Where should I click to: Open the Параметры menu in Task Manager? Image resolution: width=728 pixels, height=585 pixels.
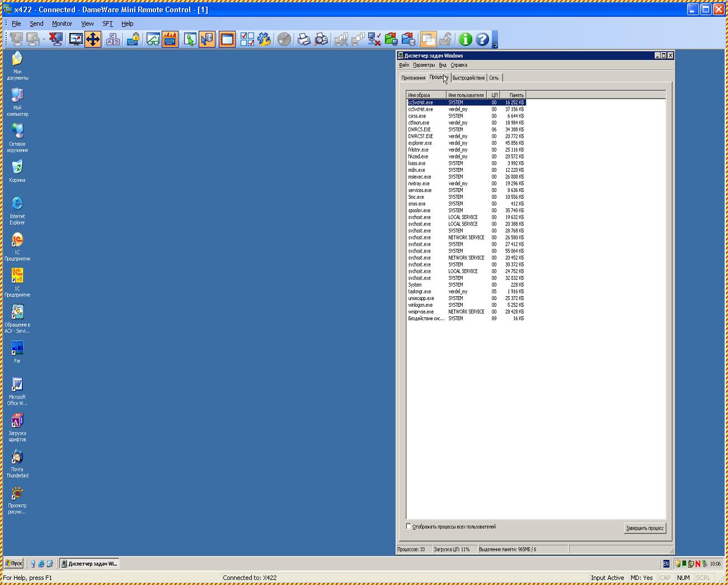(424, 65)
